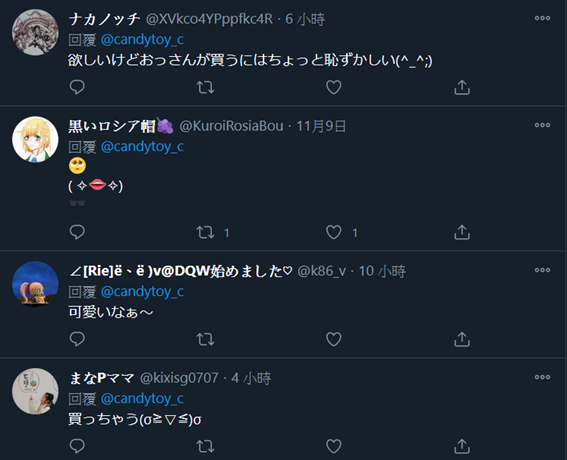Share ナカノッチ's tweet
The height and width of the screenshot is (460, 567).
(462, 87)
